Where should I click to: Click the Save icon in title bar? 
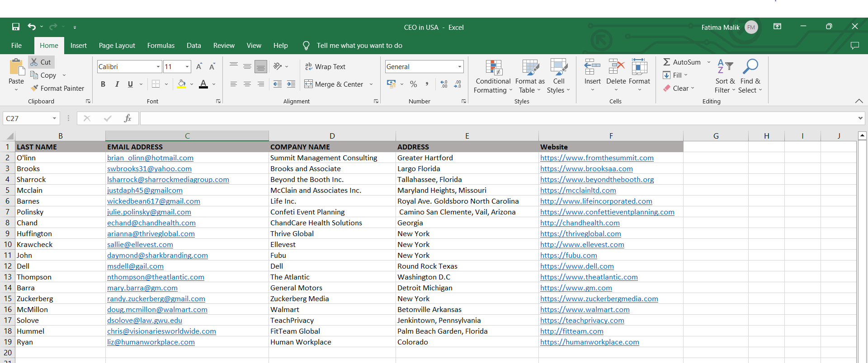(x=16, y=27)
